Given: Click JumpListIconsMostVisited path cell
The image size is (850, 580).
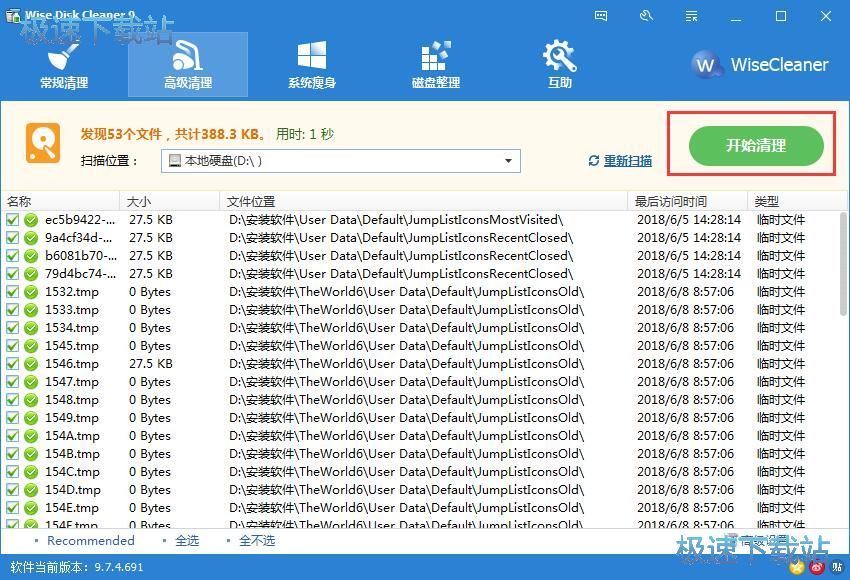Looking at the screenshot, I should [396, 220].
